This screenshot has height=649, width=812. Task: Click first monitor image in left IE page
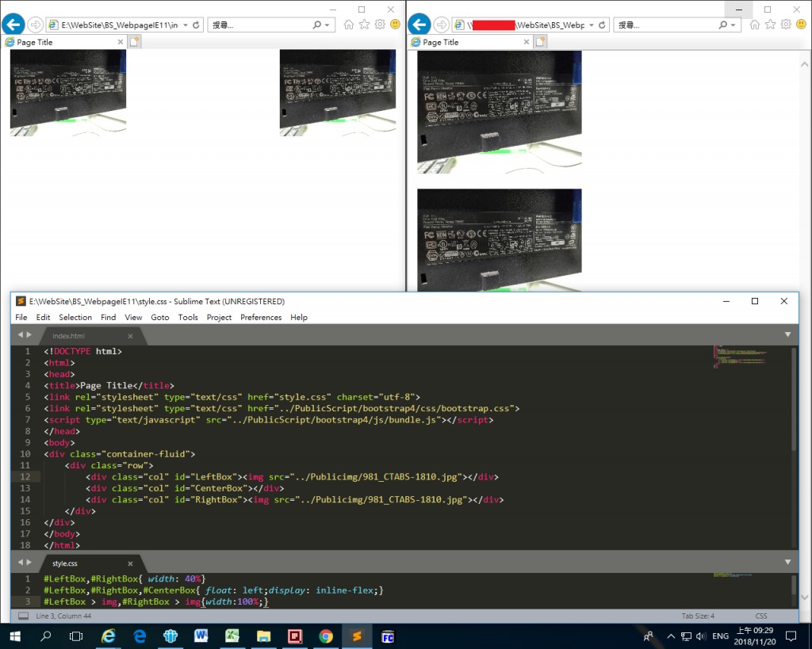(x=68, y=93)
